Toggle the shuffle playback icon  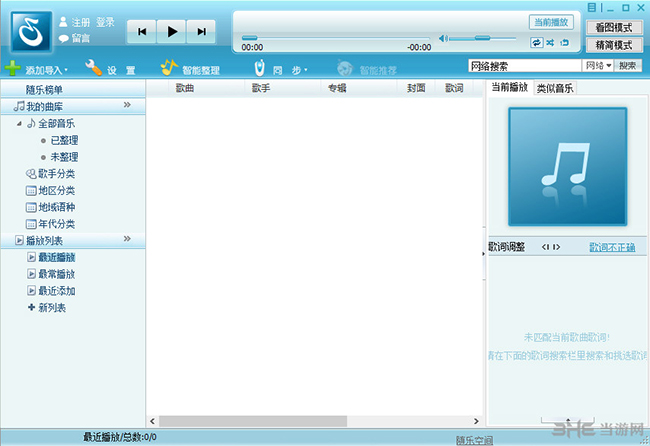pyautogui.click(x=551, y=43)
